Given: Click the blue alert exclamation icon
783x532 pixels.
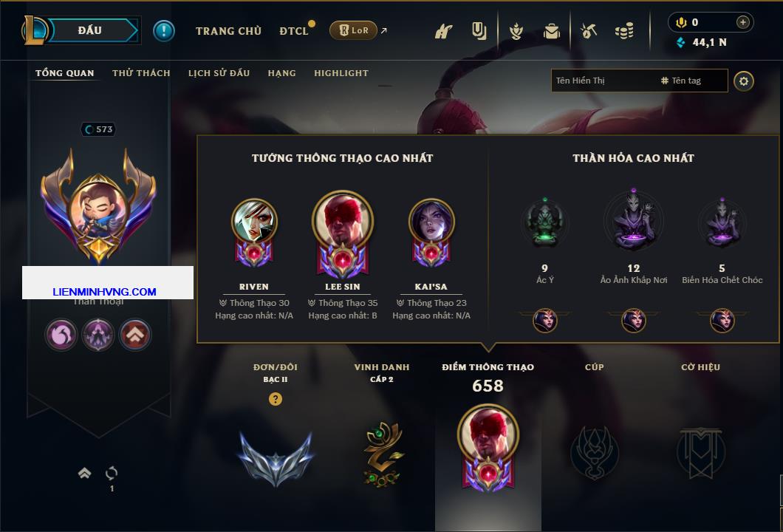Looking at the screenshot, I should tap(164, 31).
